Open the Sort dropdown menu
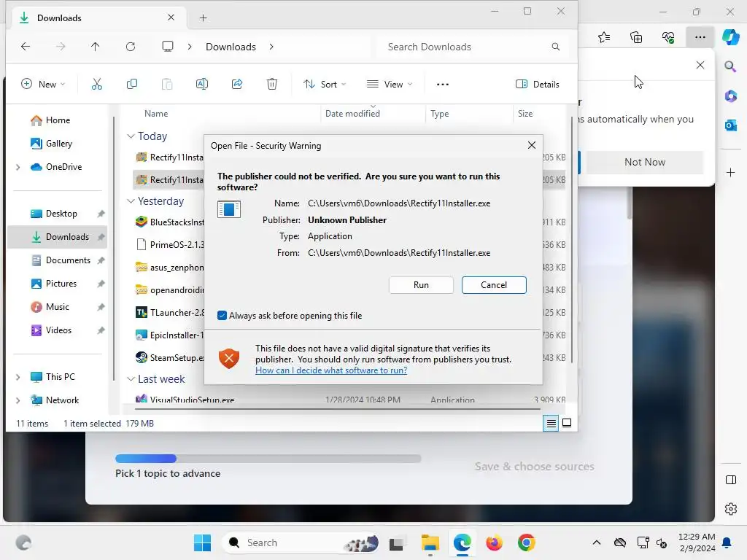This screenshot has width=747, height=560. coord(325,85)
